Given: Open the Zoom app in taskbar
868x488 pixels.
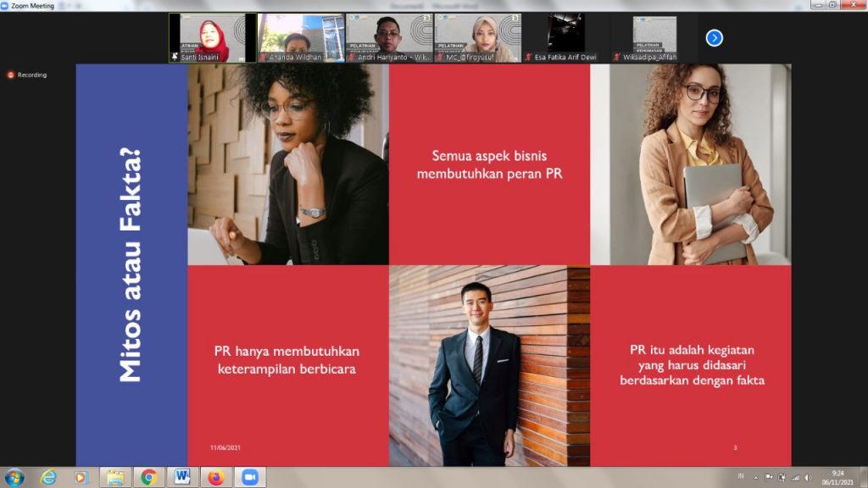Looking at the screenshot, I should pyautogui.click(x=250, y=477).
